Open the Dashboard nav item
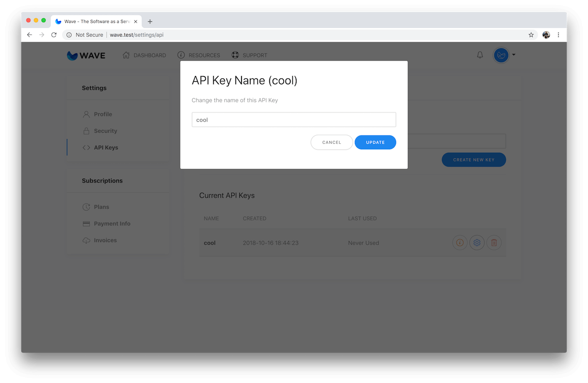Screen dimensions: 588x383 click(144, 55)
